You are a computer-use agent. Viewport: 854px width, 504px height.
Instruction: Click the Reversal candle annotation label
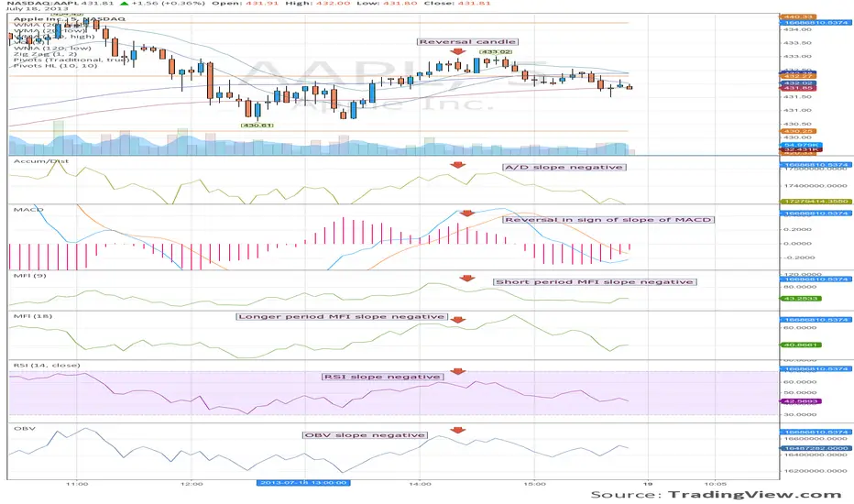coord(467,41)
